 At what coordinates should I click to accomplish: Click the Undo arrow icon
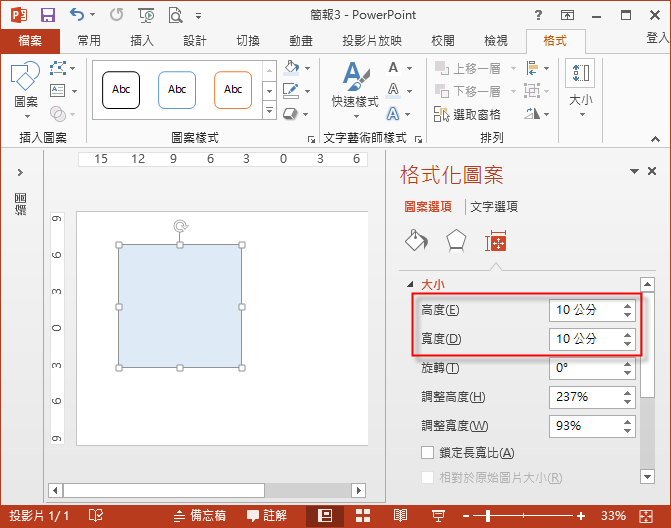pos(77,15)
